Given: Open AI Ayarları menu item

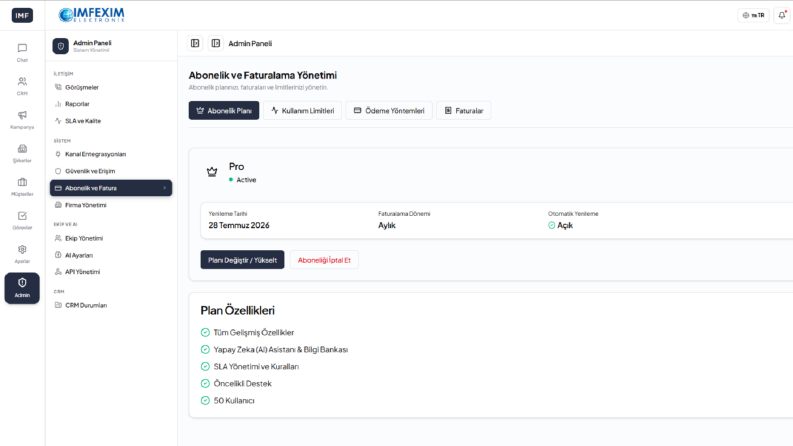Looking at the screenshot, I should tap(79, 255).
